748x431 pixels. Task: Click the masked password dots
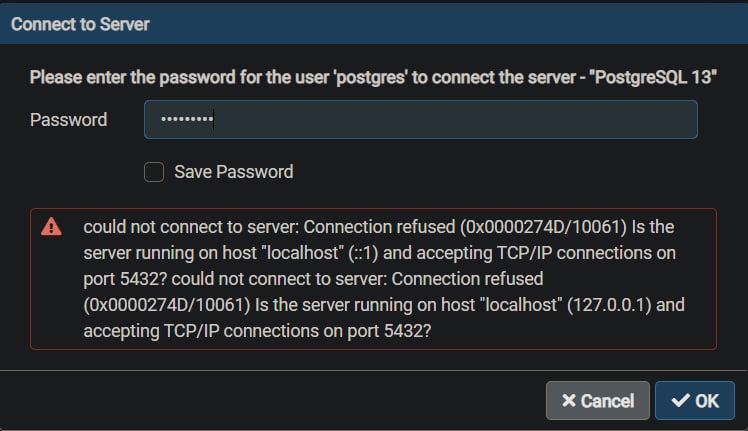(187, 119)
